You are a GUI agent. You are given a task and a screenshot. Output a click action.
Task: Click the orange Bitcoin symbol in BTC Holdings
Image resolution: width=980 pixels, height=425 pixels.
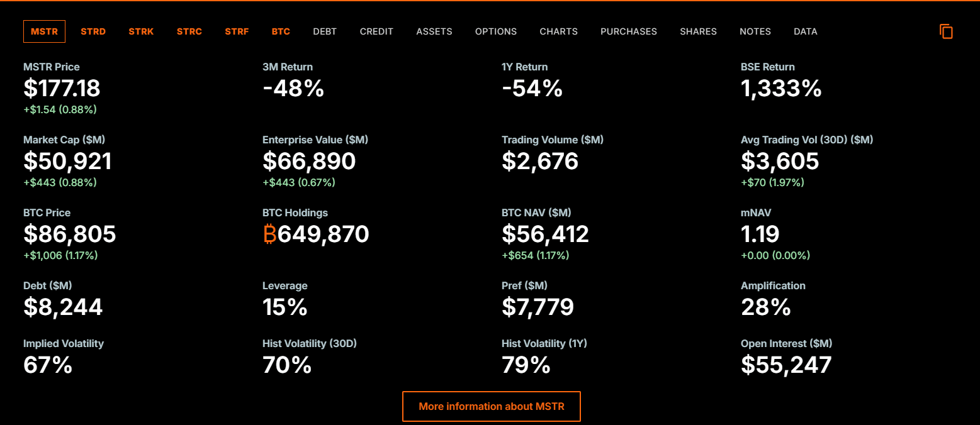269,235
